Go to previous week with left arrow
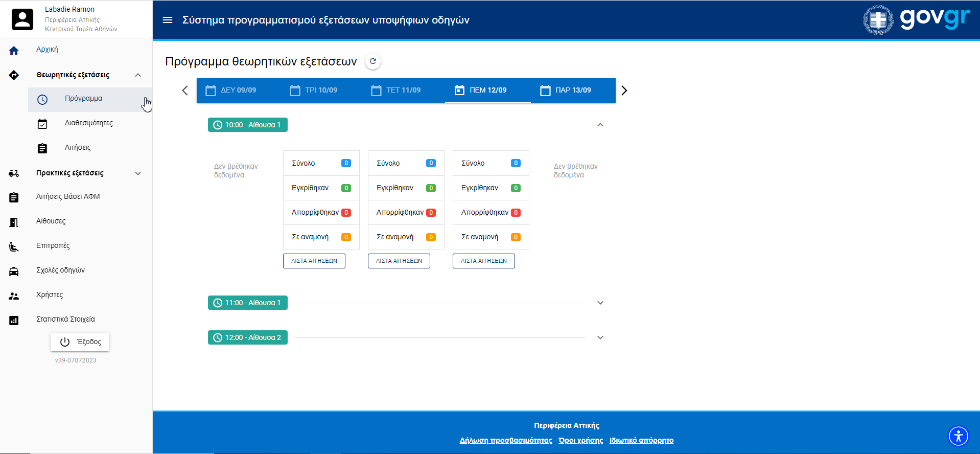Screen dimensions: 980x454 185,90
